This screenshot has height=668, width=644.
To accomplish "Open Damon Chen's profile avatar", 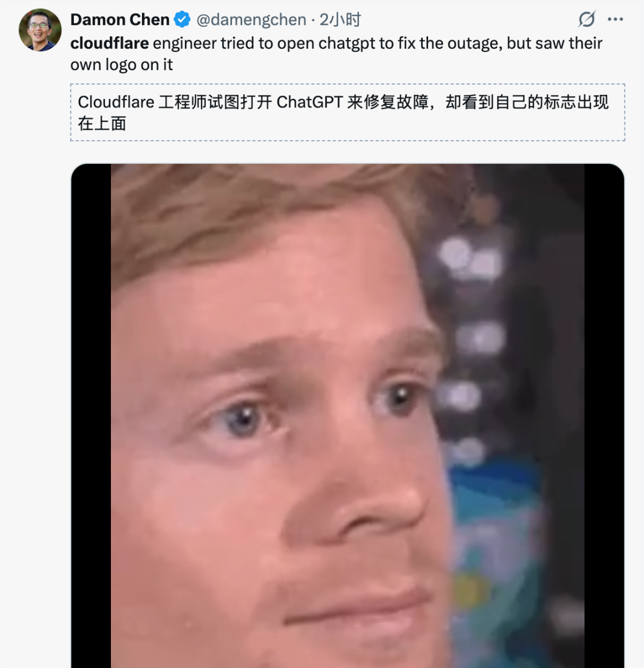I will tap(40, 30).
